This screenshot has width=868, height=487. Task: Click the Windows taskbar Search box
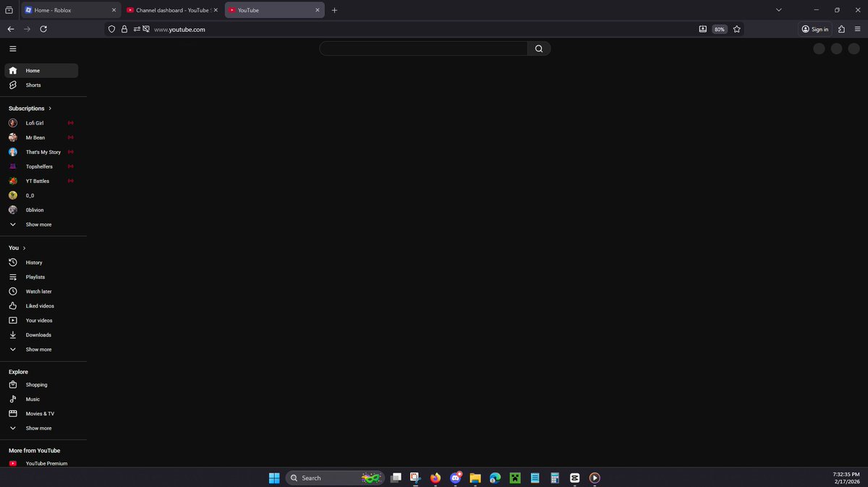334,478
